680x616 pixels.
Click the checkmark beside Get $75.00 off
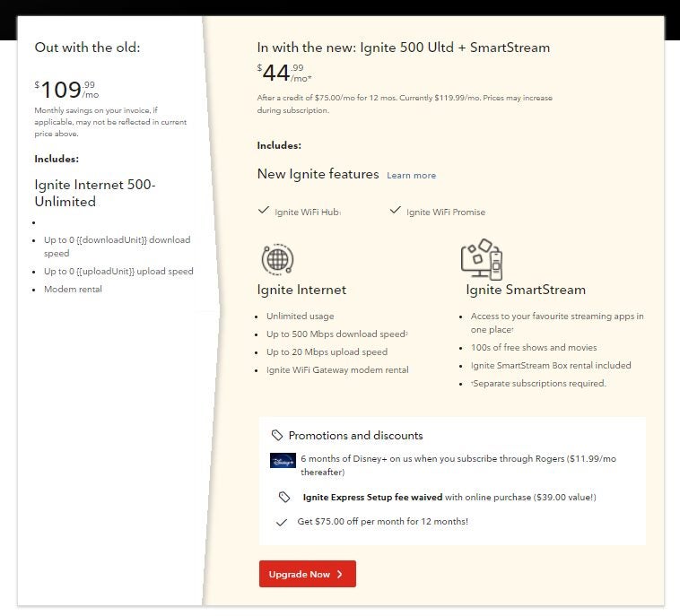pyautogui.click(x=282, y=522)
